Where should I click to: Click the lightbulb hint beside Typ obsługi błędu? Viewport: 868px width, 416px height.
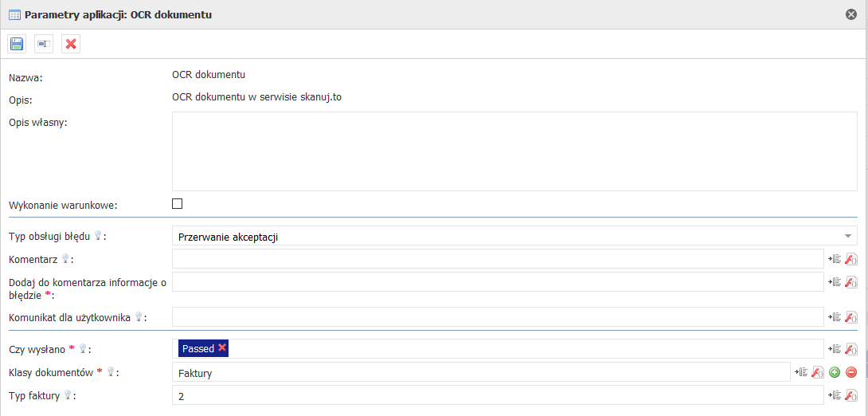pyautogui.click(x=99, y=236)
